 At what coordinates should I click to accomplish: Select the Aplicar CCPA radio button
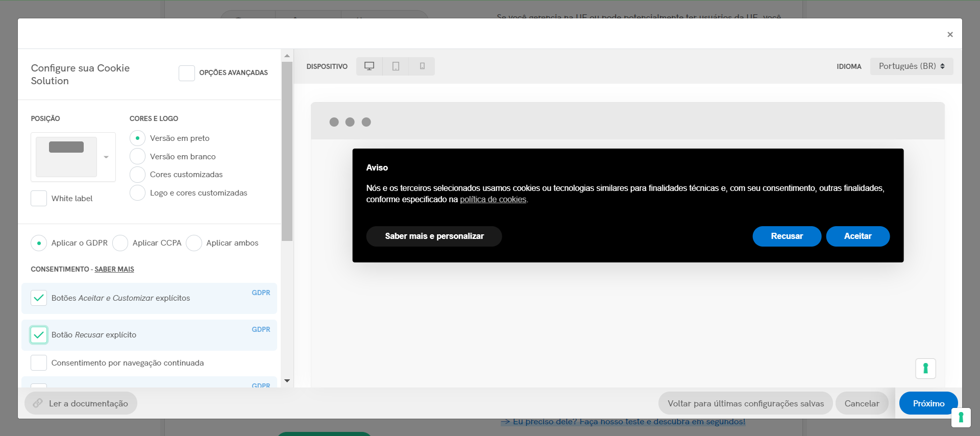tap(120, 243)
